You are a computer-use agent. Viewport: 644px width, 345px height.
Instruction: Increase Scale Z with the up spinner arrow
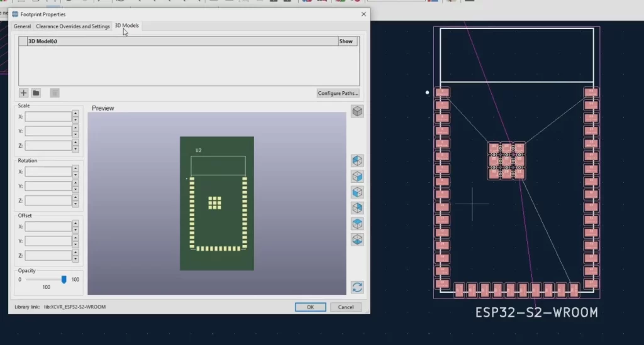[75, 143]
